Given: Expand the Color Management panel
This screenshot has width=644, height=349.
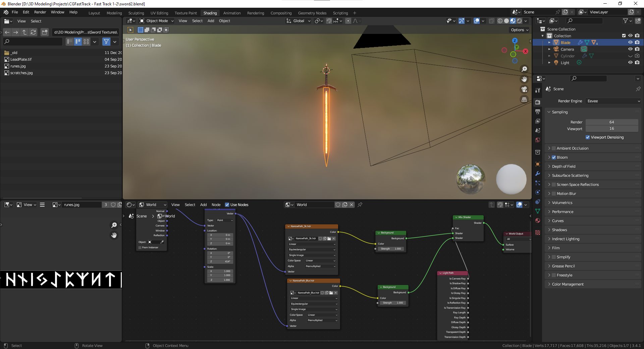Looking at the screenshot, I should click(568, 284).
